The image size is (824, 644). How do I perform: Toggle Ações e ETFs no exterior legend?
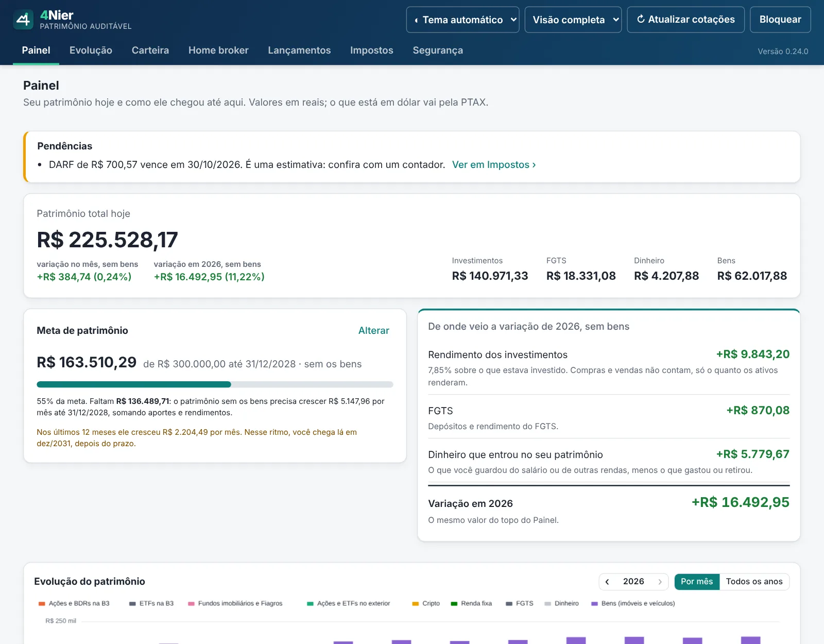coord(349,603)
